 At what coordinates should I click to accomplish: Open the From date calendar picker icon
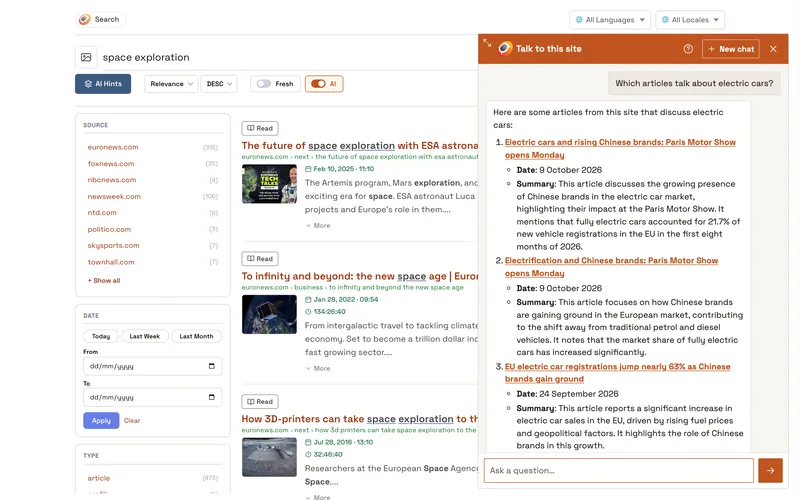point(212,366)
